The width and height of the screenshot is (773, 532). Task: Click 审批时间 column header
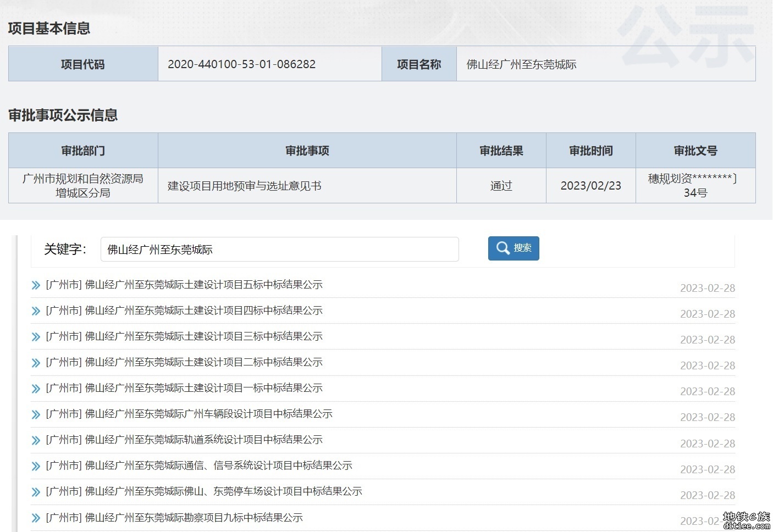pos(591,151)
